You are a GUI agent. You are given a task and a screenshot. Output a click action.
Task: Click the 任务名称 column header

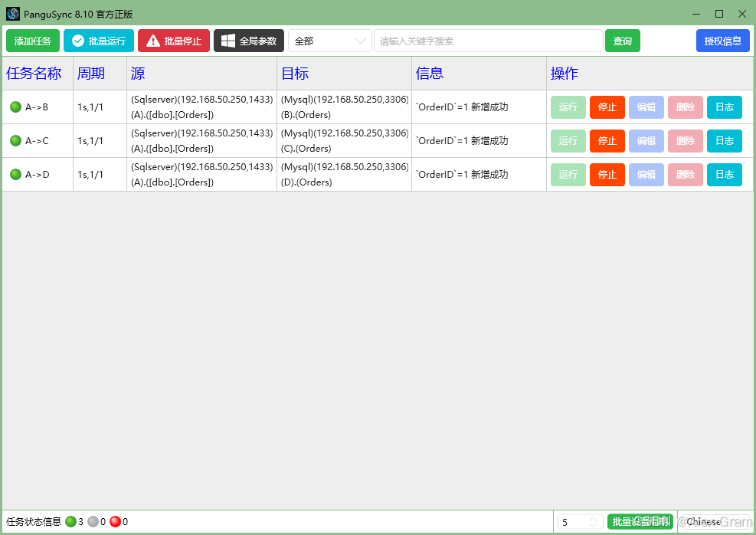click(x=38, y=74)
